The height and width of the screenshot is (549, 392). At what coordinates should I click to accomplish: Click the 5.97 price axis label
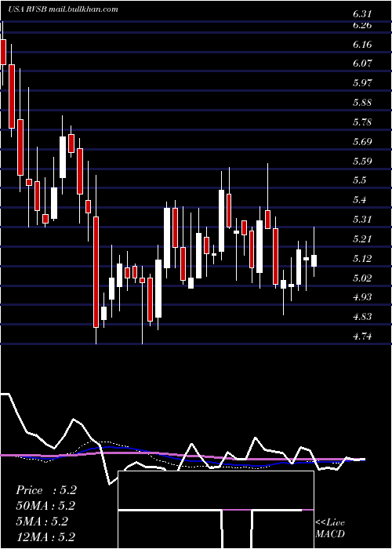[x=362, y=83]
